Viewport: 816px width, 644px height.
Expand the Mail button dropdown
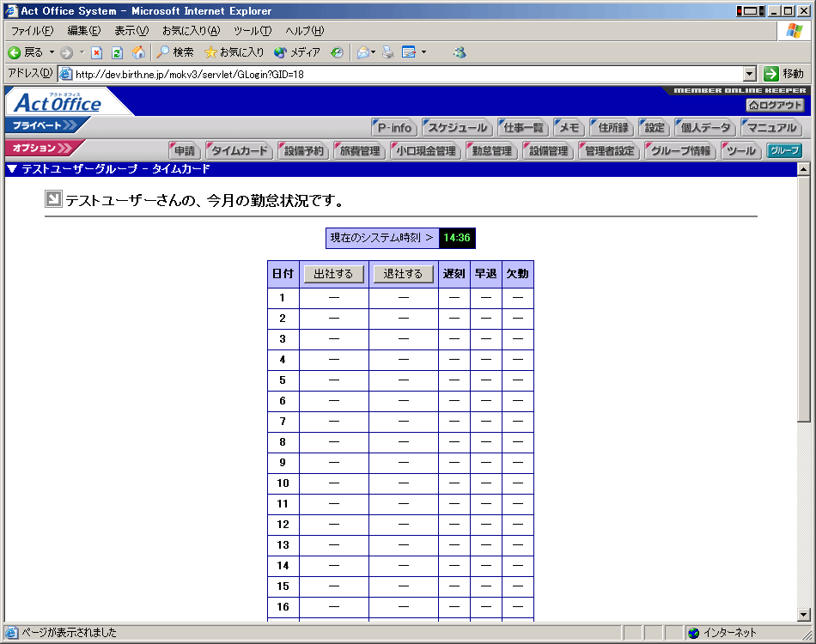pos(374,52)
